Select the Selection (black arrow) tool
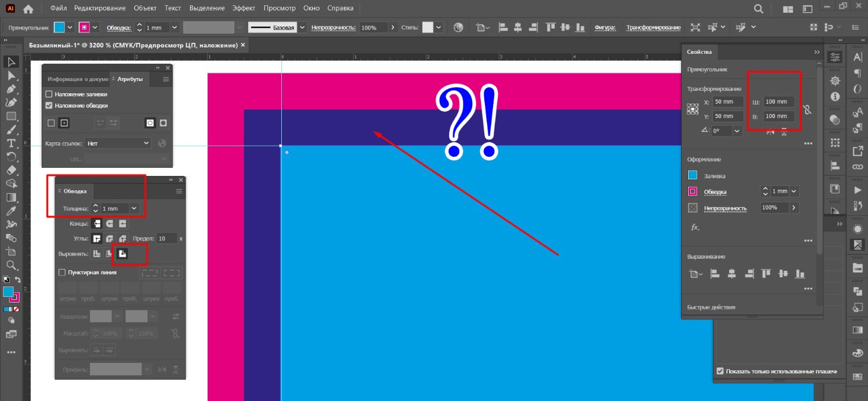Viewport: 868px width, 401px height. [x=11, y=62]
